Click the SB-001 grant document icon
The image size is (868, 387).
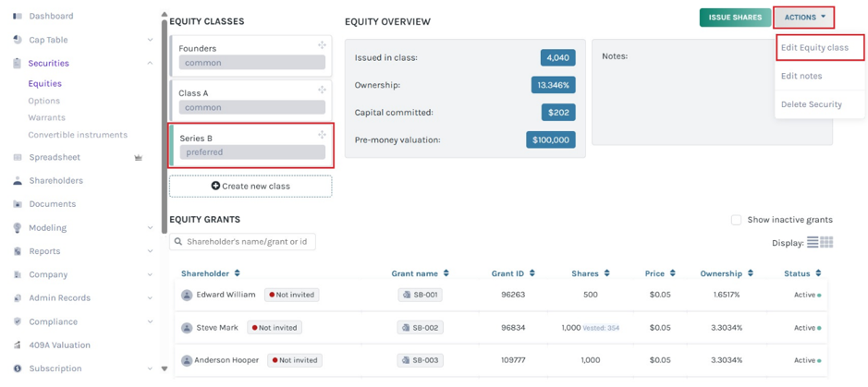point(406,296)
